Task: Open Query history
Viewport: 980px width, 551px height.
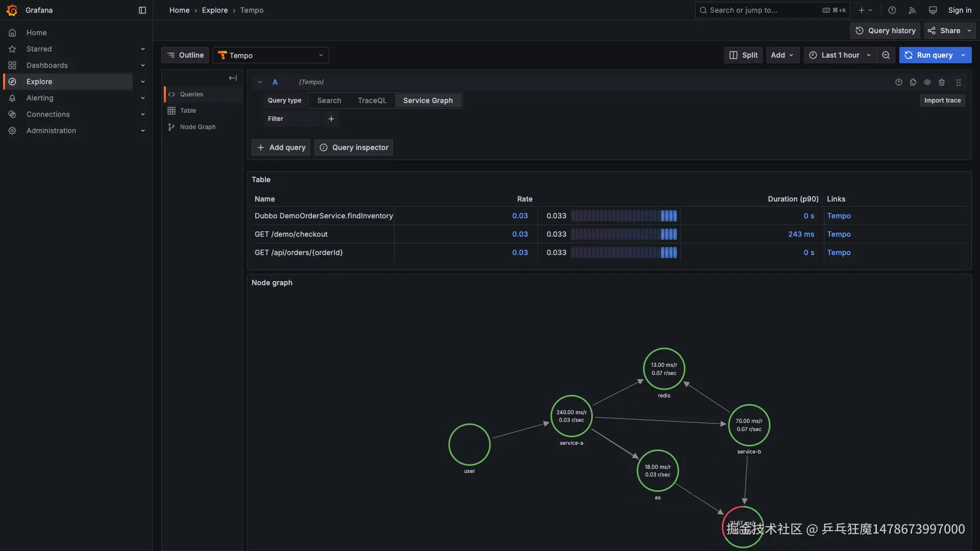Action: click(x=886, y=31)
